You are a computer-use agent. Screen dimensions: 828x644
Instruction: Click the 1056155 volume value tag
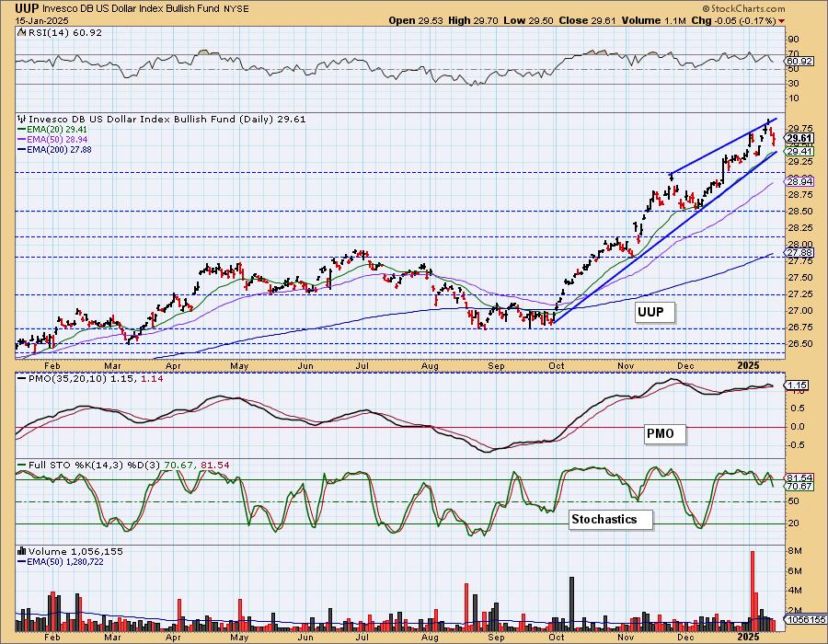click(806, 620)
